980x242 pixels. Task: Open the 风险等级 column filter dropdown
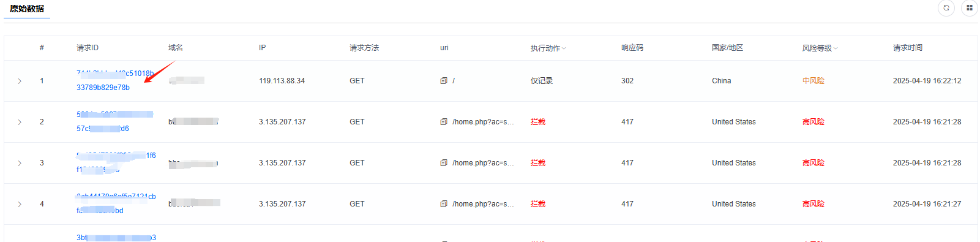836,48
